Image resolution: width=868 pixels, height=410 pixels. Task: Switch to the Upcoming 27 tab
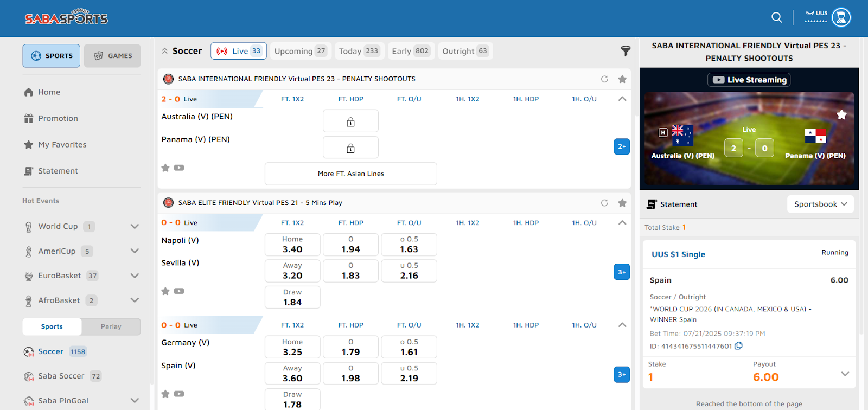click(301, 51)
